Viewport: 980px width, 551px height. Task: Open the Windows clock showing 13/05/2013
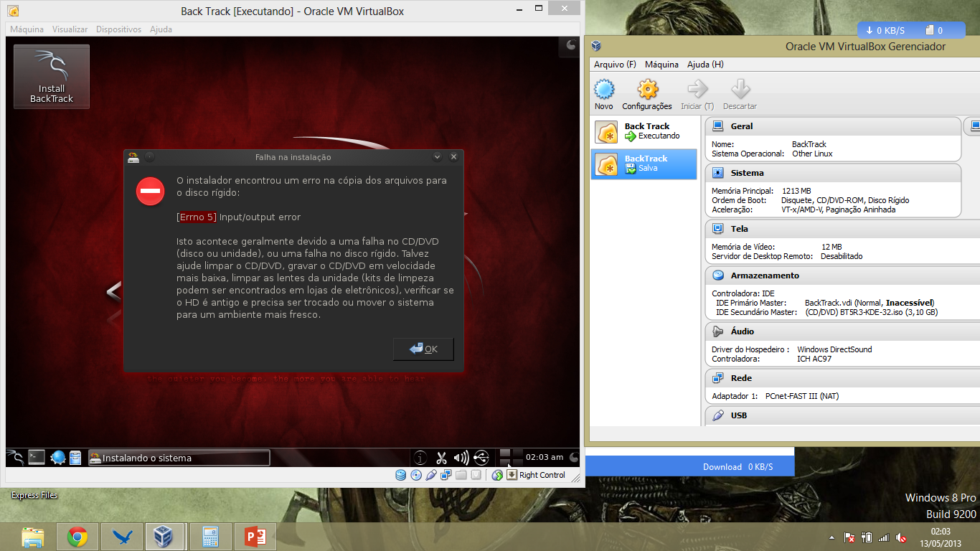click(941, 537)
